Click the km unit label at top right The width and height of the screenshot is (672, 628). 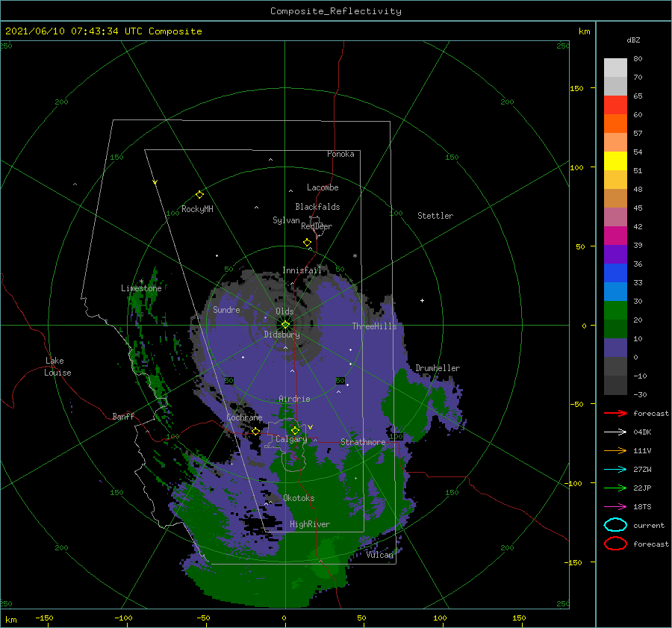coord(584,31)
